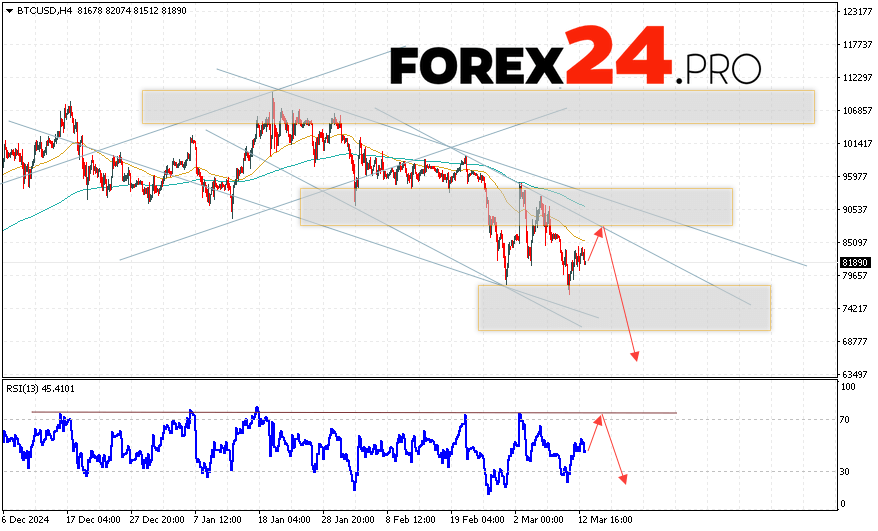Click the 123177 price axis label

pos(855,12)
